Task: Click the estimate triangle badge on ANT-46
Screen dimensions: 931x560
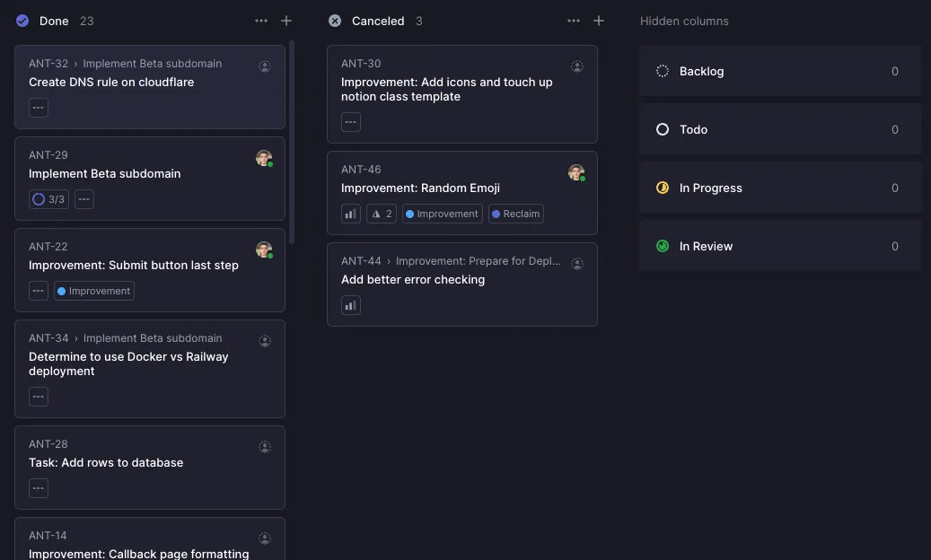Action: point(382,214)
